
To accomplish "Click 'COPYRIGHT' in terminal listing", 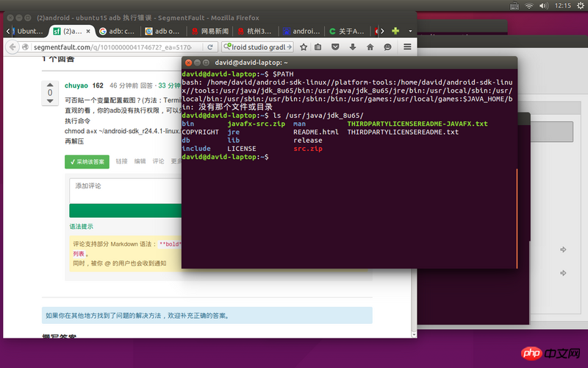I will click(x=200, y=132).
